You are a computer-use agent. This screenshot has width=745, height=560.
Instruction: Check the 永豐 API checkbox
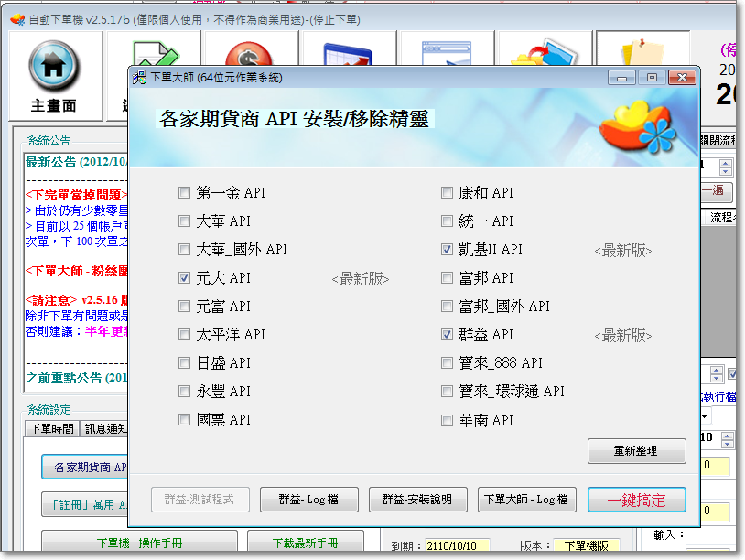[x=184, y=392]
